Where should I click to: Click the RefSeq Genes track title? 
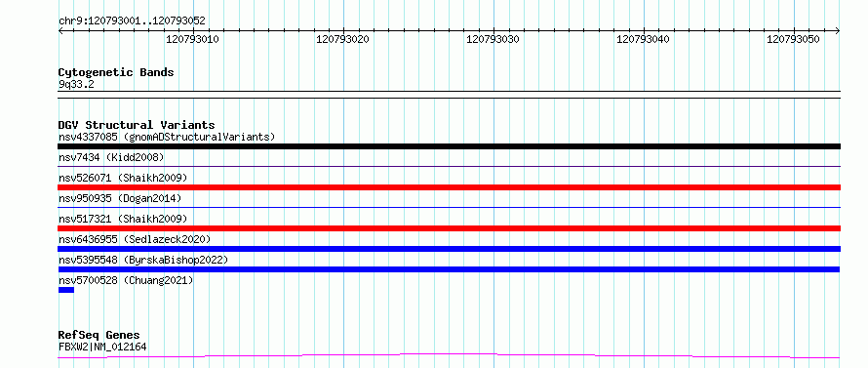[99, 335]
